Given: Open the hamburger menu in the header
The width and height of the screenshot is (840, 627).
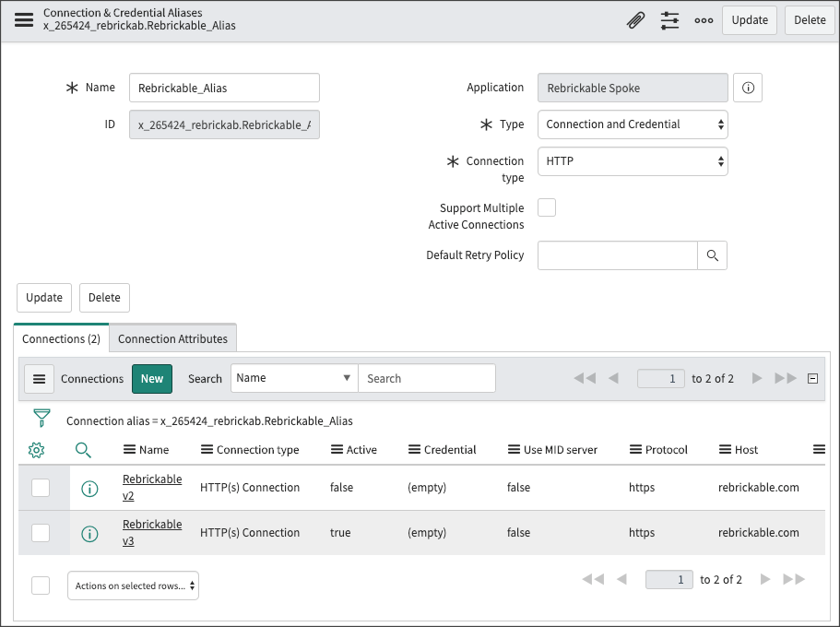Looking at the screenshot, I should click(x=24, y=19).
